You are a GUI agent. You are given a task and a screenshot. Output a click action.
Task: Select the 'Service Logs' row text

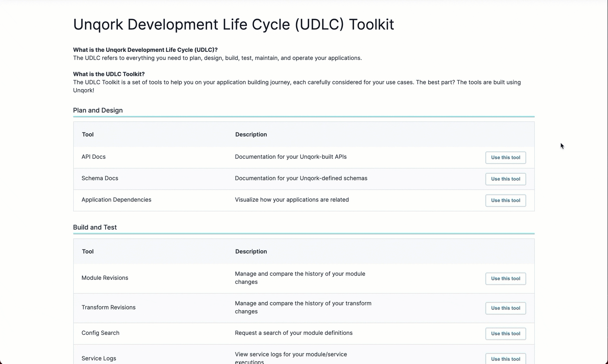coord(99,358)
